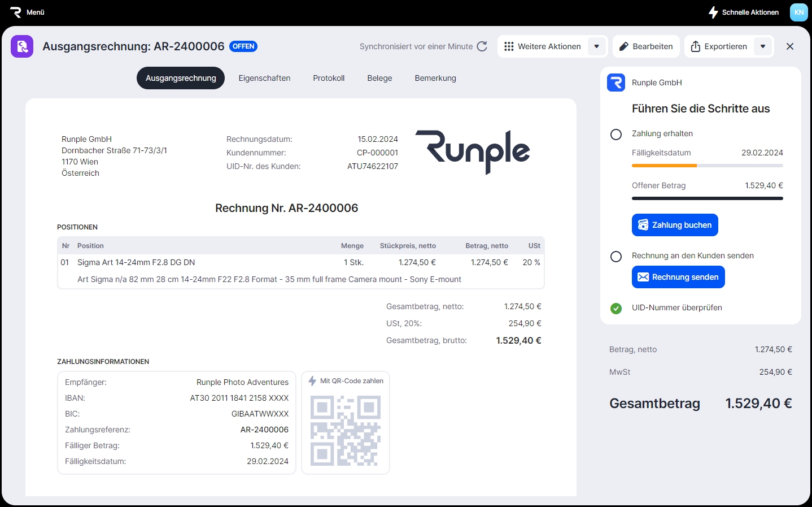Mark Zahlung erhalten step as done
Viewport: 812px width, 507px height.
616,135
